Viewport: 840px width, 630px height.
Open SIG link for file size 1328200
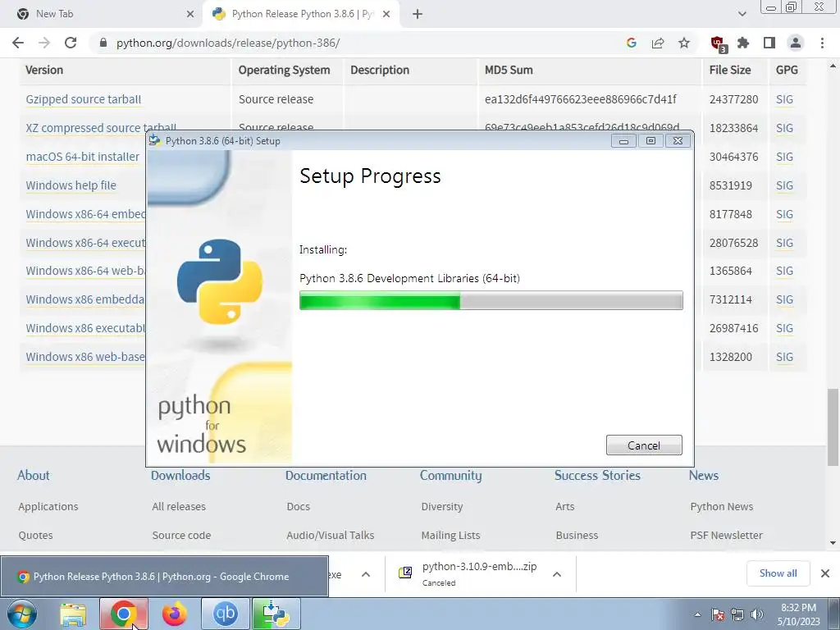click(784, 357)
